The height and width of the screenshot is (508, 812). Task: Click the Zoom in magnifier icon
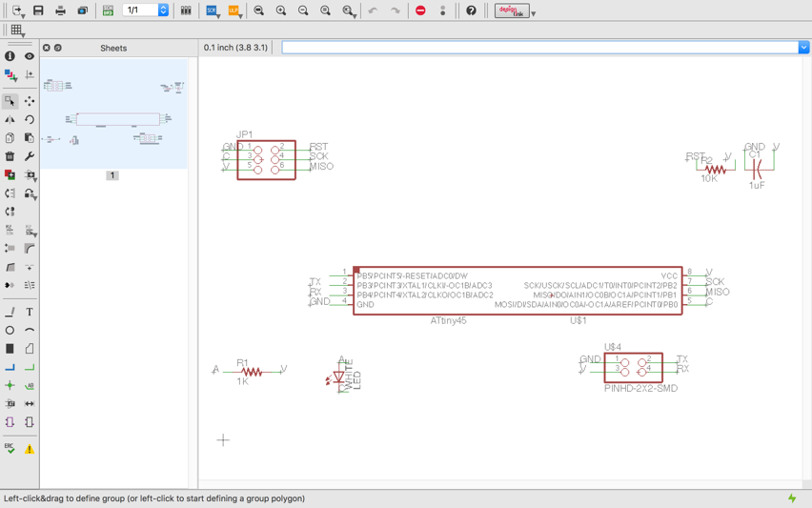pos(281,10)
